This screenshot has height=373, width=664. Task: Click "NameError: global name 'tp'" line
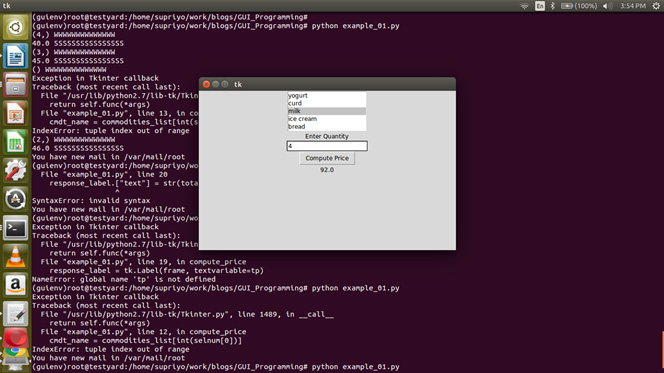click(x=124, y=279)
